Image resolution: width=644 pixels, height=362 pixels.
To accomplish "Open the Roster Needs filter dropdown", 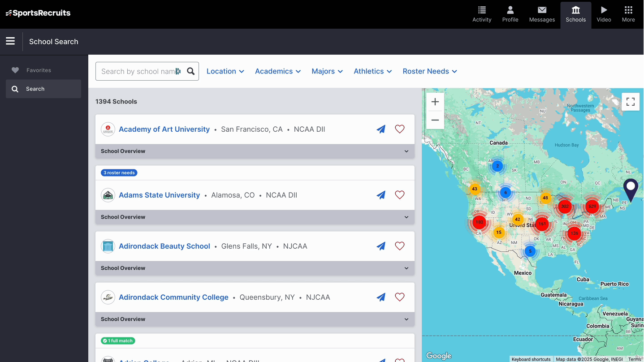I will [x=430, y=71].
